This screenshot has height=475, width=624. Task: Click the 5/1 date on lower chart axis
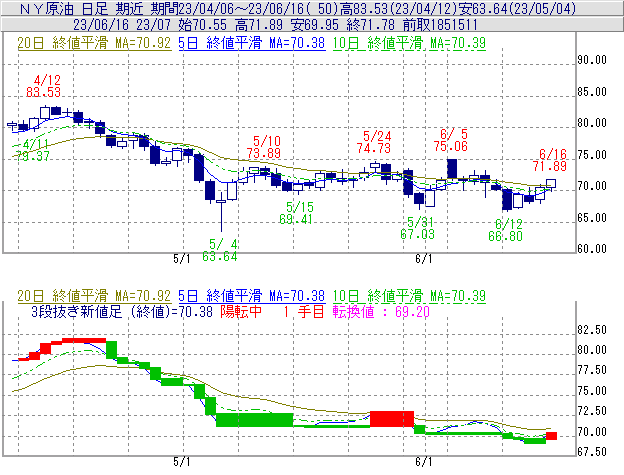[182, 462]
